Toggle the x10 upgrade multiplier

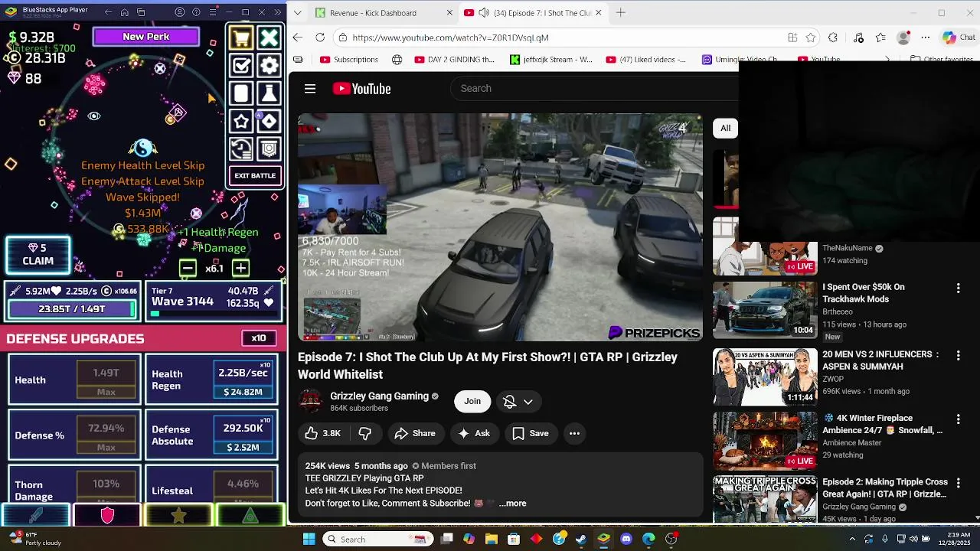[x=259, y=338]
